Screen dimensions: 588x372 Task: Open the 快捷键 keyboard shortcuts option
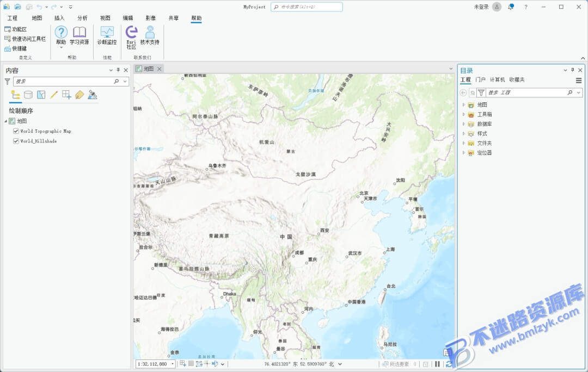pos(15,48)
